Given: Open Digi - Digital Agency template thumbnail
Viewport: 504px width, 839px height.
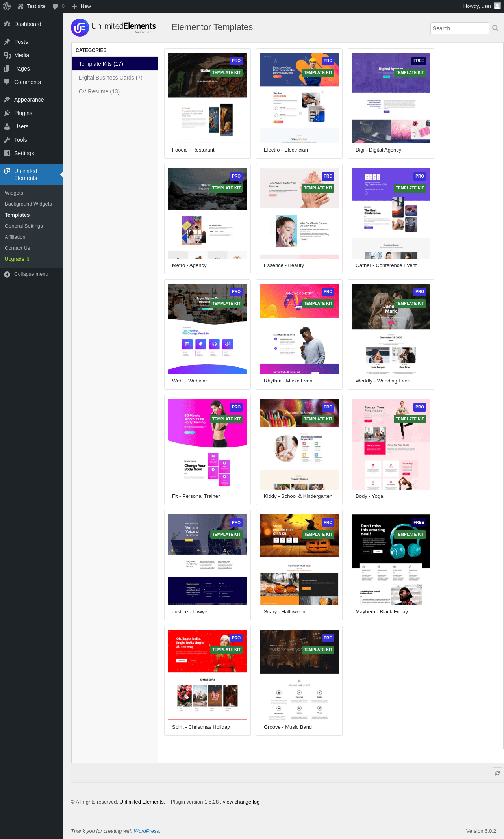Looking at the screenshot, I should [x=391, y=98].
